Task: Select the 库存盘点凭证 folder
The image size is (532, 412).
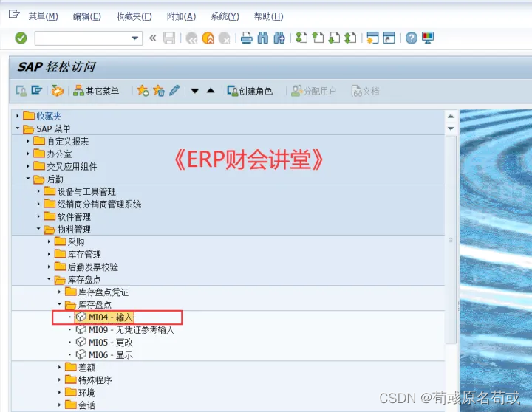Action: (x=103, y=292)
